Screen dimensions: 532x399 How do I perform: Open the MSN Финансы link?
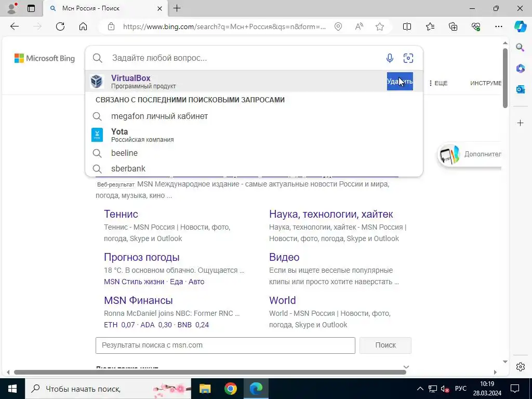138,300
